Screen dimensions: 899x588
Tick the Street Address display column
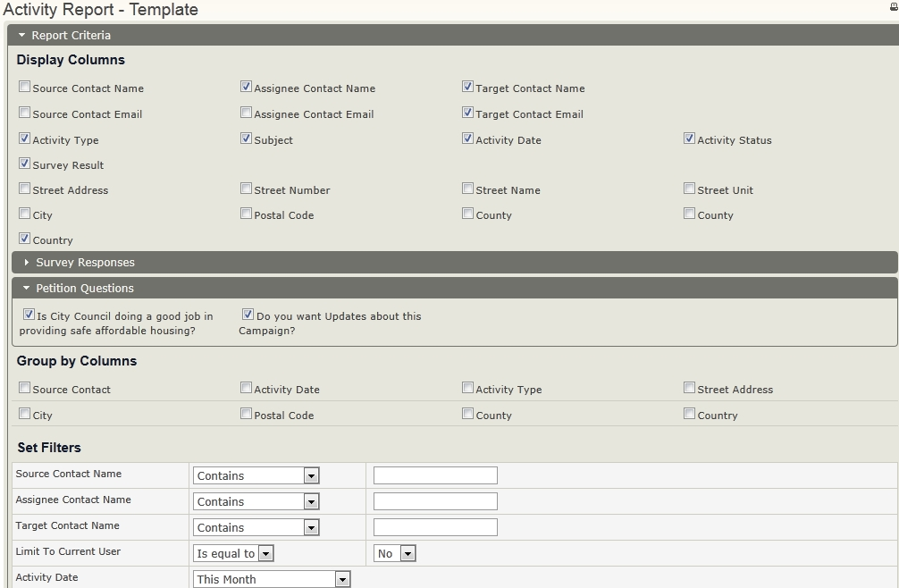pos(25,189)
